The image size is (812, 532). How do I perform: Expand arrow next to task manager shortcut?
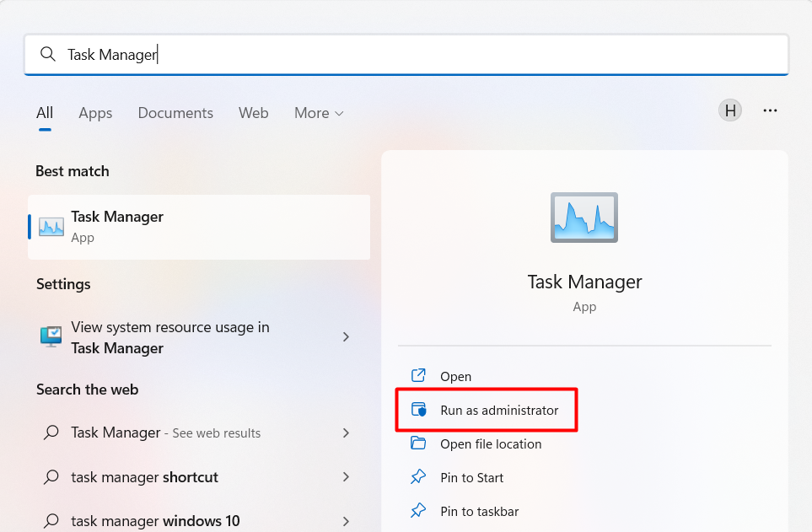[346, 477]
